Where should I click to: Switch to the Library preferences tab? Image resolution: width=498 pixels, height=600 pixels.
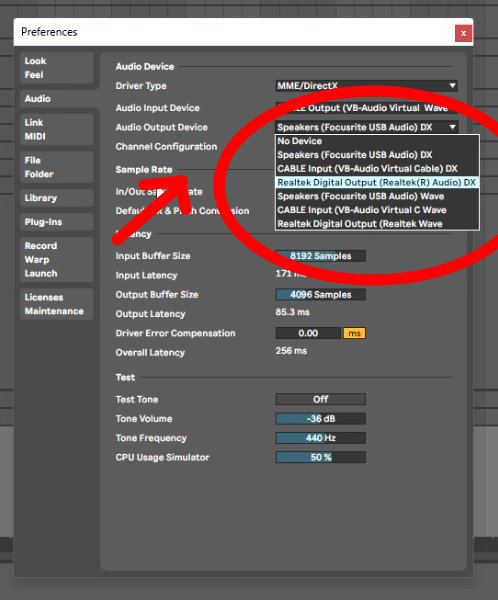pos(57,198)
